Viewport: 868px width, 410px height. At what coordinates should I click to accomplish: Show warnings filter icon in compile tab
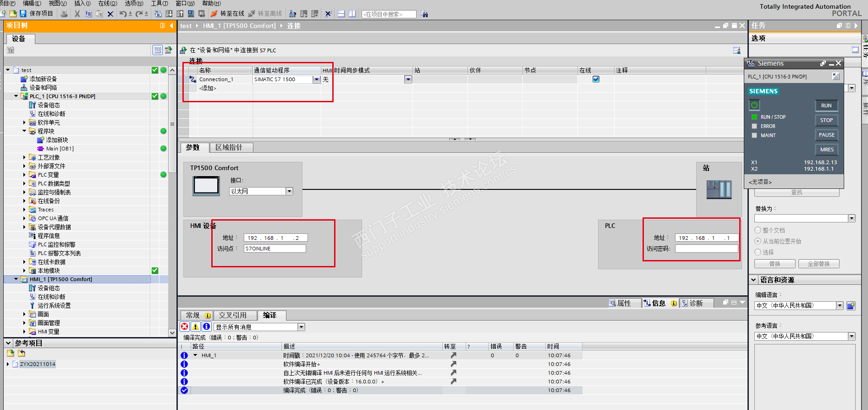[x=196, y=327]
